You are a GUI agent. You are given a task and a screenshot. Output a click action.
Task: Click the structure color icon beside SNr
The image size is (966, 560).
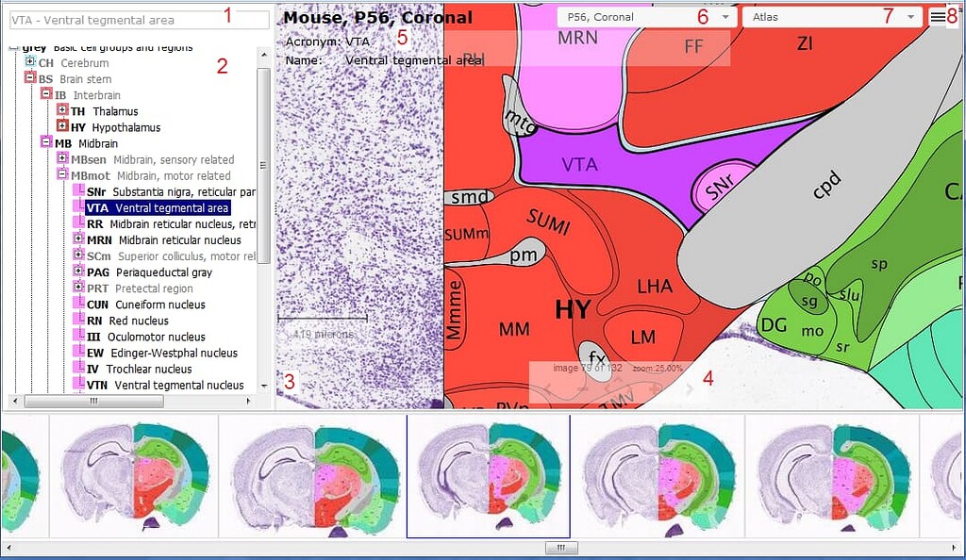(x=80, y=191)
